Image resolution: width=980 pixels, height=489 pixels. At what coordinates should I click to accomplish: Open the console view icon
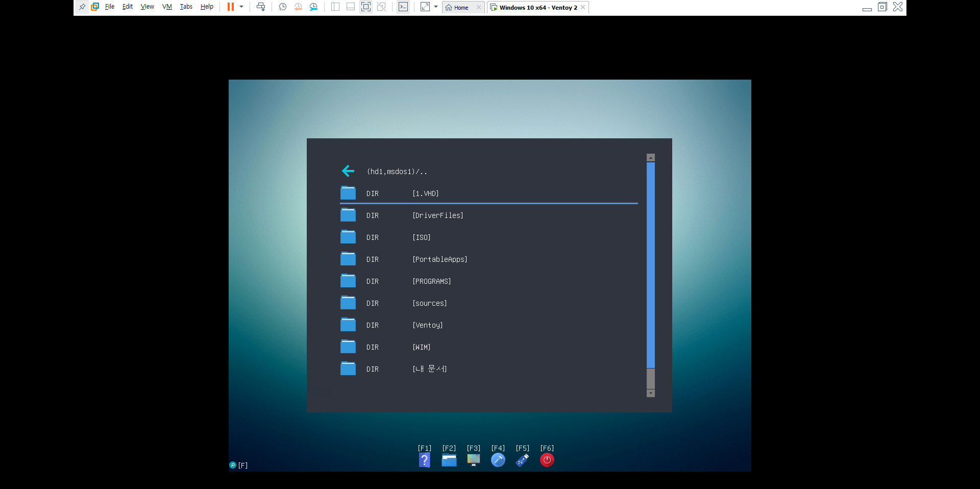(x=403, y=7)
